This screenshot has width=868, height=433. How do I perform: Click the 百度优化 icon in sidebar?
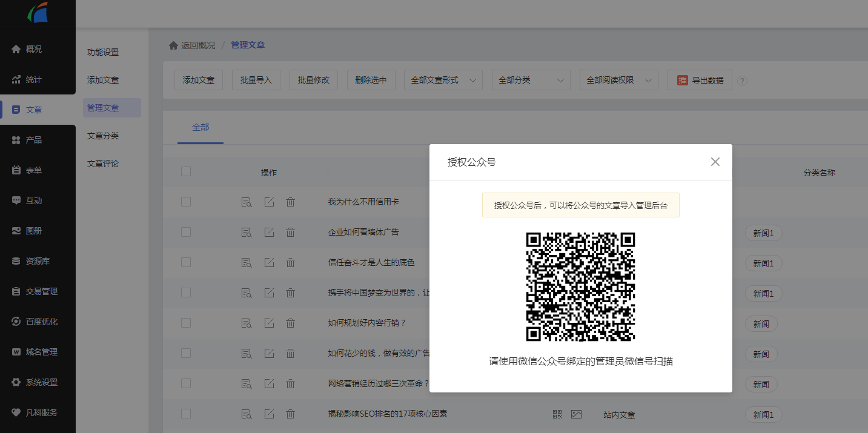(x=16, y=322)
